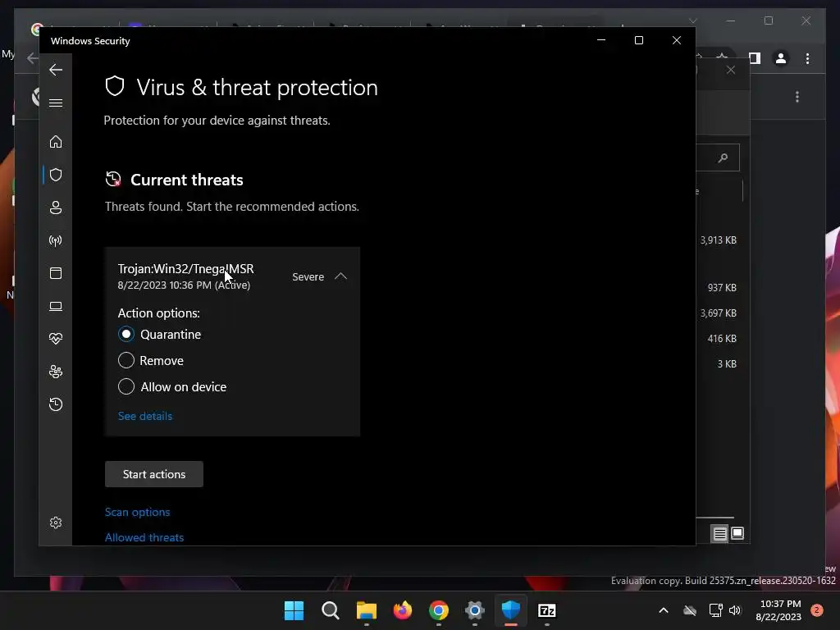Screen dimensions: 840x630
Task: Open App & browser control sidebar icon
Action: point(56,273)
